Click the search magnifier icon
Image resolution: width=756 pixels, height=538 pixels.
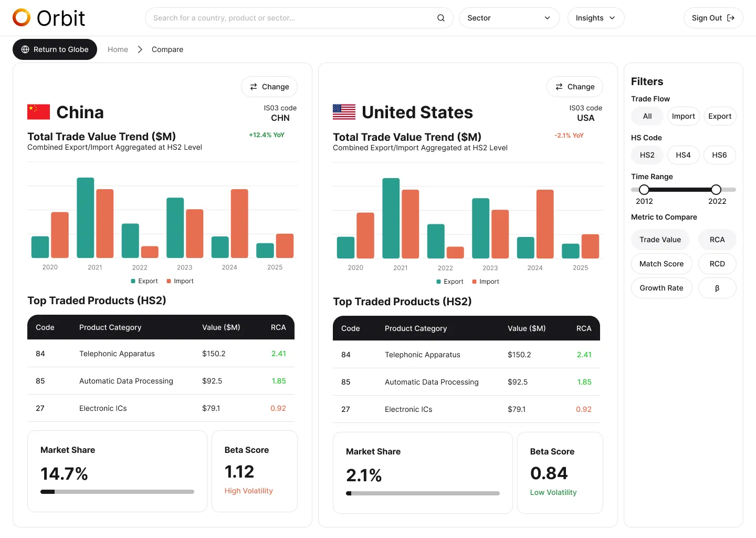point(441,18)
